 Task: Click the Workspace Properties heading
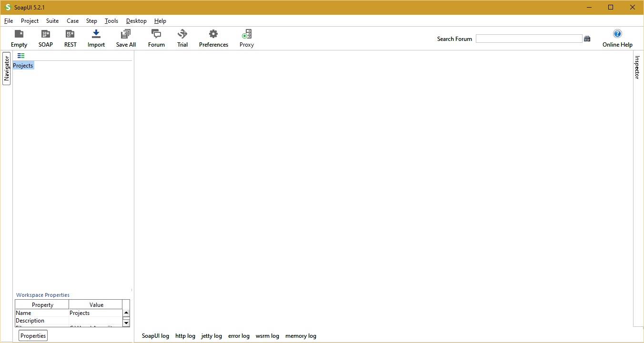coord(43,295)
